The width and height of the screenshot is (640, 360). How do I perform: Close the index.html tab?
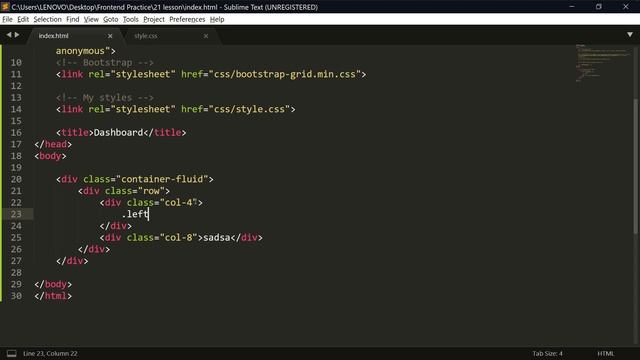[110, 36]
